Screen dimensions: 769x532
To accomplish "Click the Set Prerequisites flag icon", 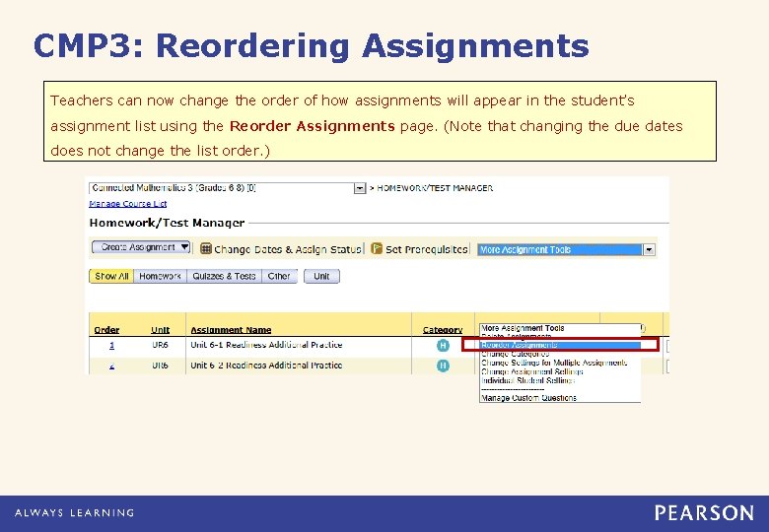I will click(x=377, y=249).
